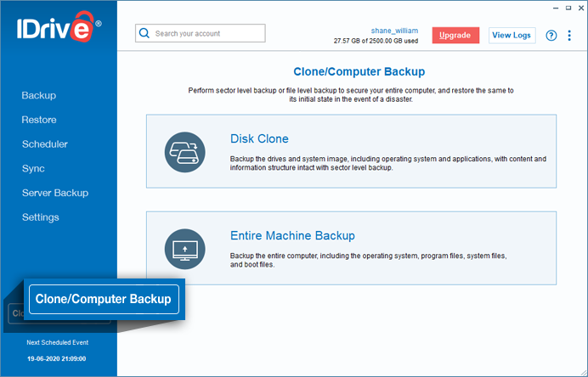
Task: Click the red Upgrade button
Action: coord(455,35)
